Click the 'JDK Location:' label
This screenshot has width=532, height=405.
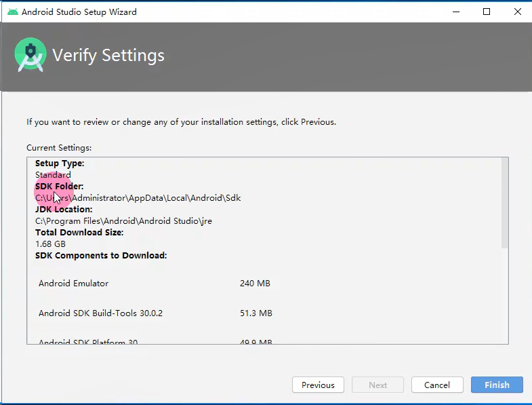coord(64,210)
